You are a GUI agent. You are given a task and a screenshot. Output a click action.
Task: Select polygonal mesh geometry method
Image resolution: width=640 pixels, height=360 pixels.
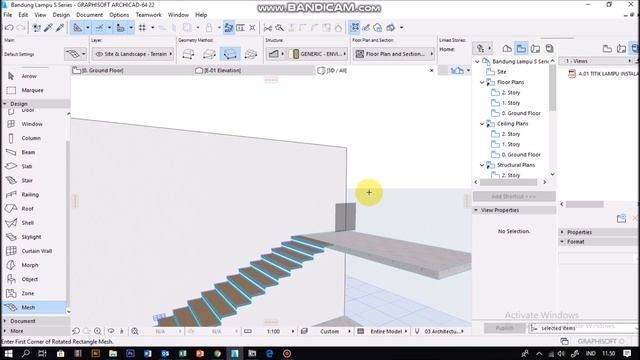point(188,54)
